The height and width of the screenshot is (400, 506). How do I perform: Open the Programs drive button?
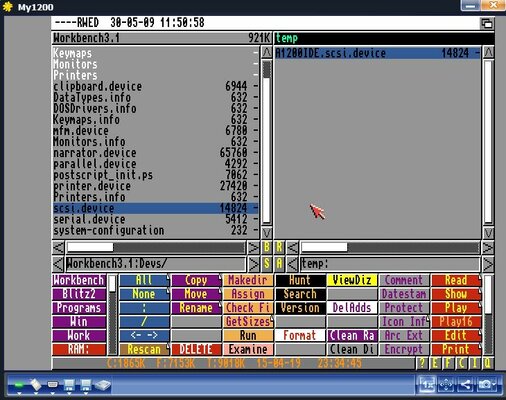tap(79, 308)
